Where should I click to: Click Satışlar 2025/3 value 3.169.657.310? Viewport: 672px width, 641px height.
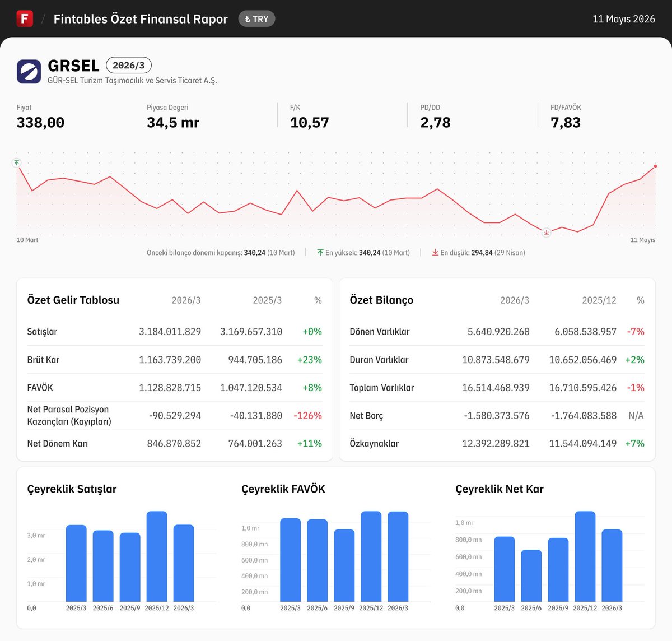point(251,332)
